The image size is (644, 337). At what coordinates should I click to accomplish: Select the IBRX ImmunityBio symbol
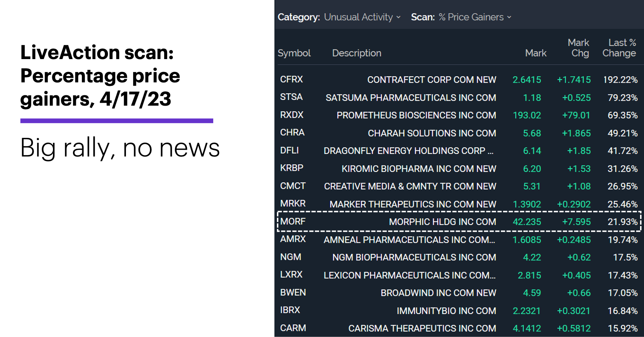pos(290,310)
